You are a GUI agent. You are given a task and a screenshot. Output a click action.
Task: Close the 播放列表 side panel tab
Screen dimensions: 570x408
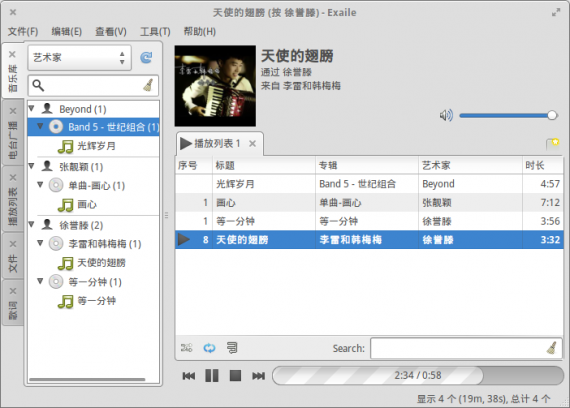click(x=13, y=177)
